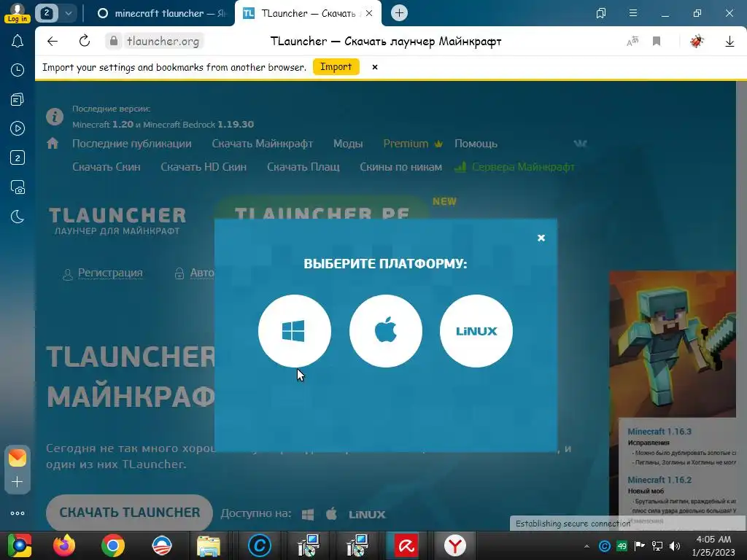Viewport: 747px width, 560px height.
Task: Click the page translate icon
Action: [x=632, y=42]
